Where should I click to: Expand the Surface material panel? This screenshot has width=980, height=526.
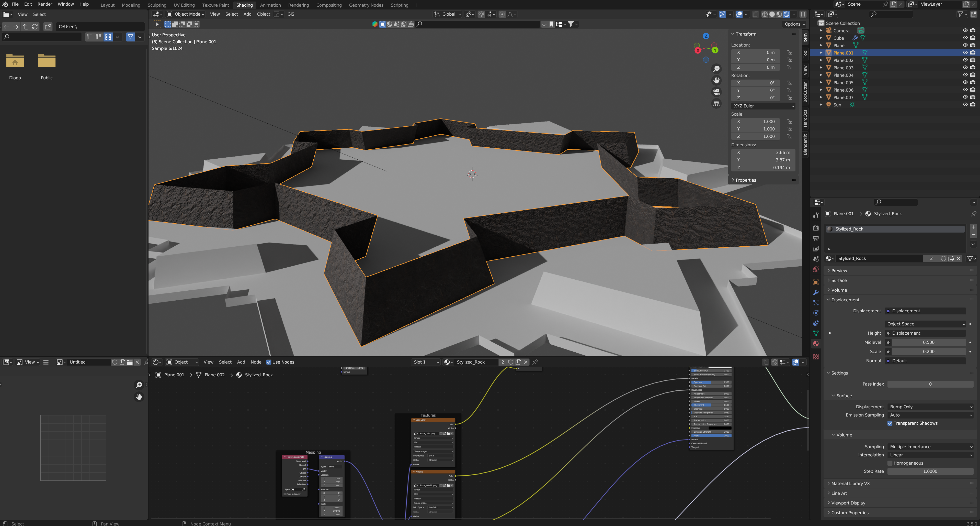(838, 280)
